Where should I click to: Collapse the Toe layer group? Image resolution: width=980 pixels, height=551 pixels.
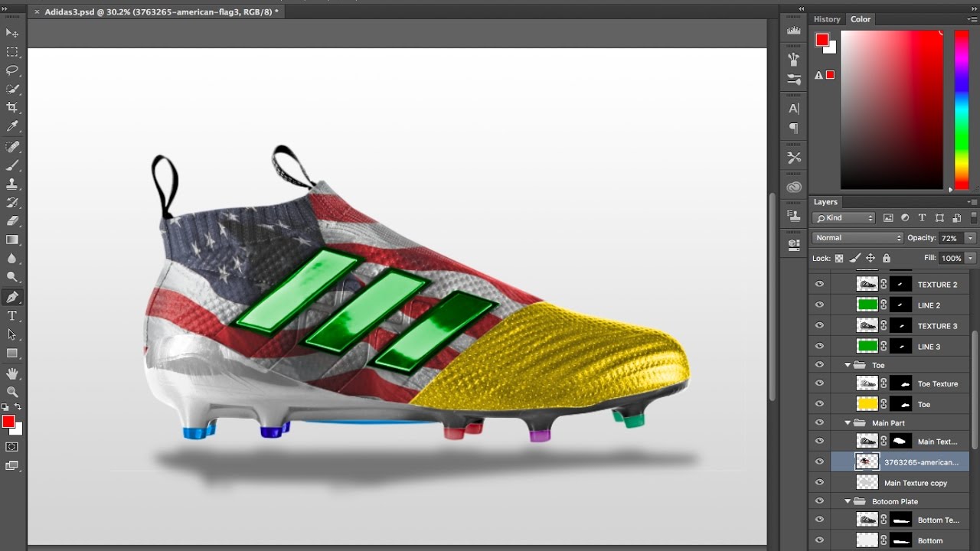click(848, 365)
